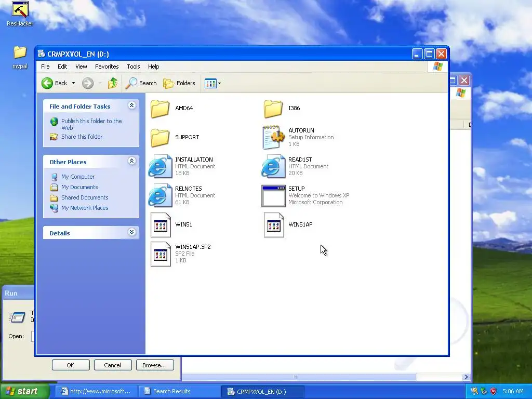Expand the Details panel
The image size is (532, 399).
click(131, 232)
